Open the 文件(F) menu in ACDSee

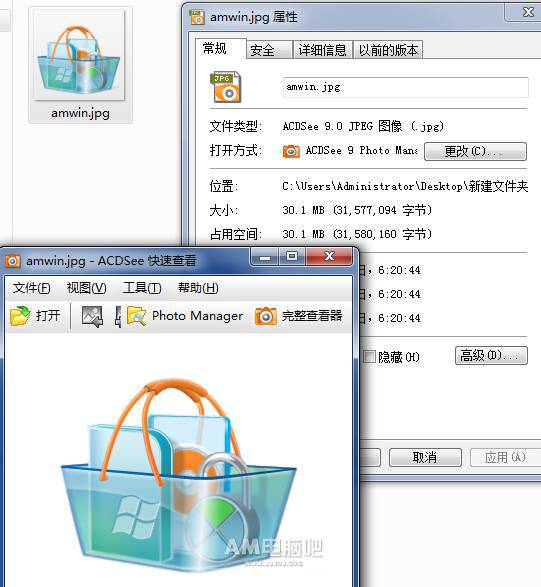[31, 288]
